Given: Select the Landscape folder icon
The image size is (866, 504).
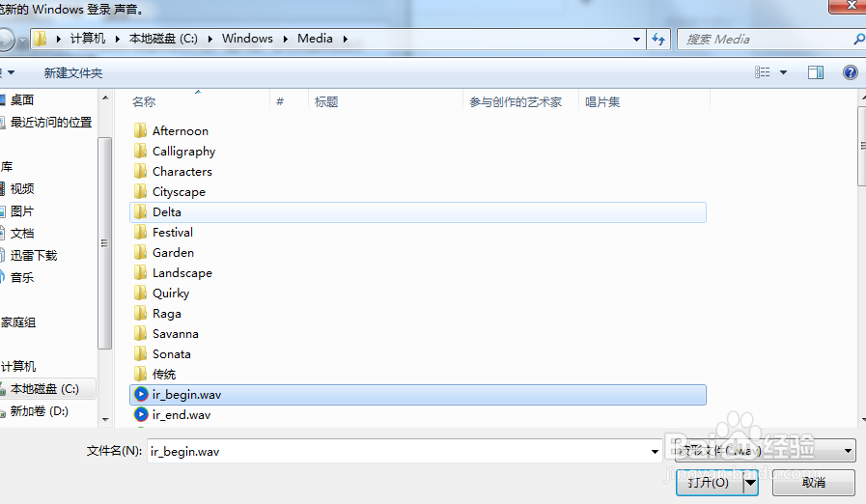Looking at the screenshot, I should tap(140, 273).
